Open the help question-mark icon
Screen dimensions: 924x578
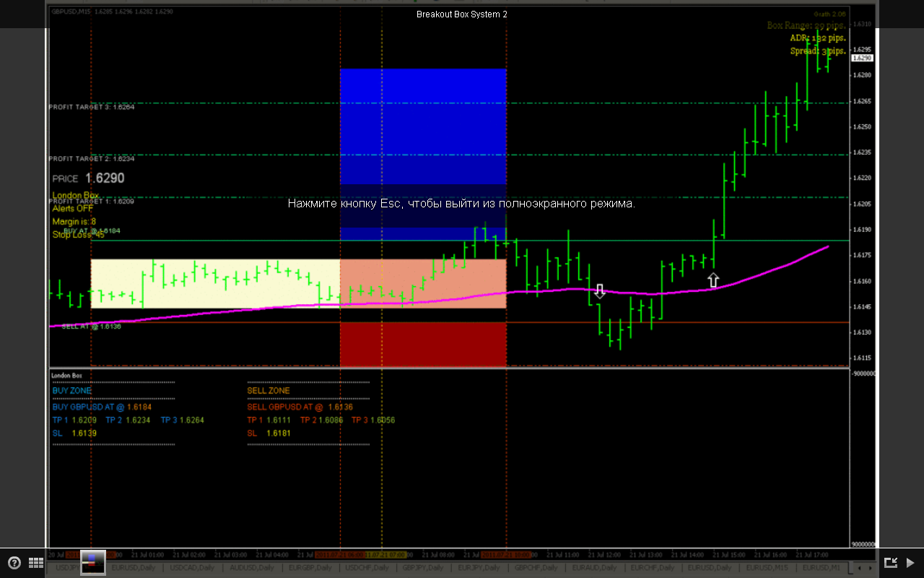pos(14,563)
